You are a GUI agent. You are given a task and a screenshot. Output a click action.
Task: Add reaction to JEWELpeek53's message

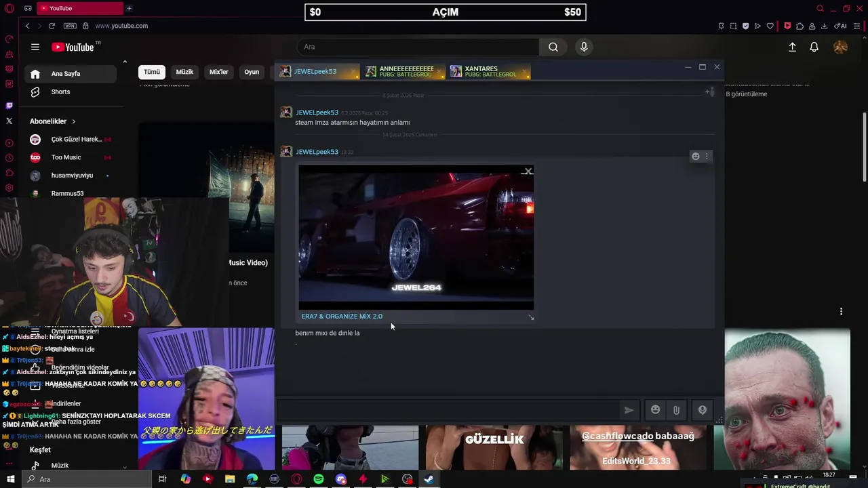[x=695, y=156]
